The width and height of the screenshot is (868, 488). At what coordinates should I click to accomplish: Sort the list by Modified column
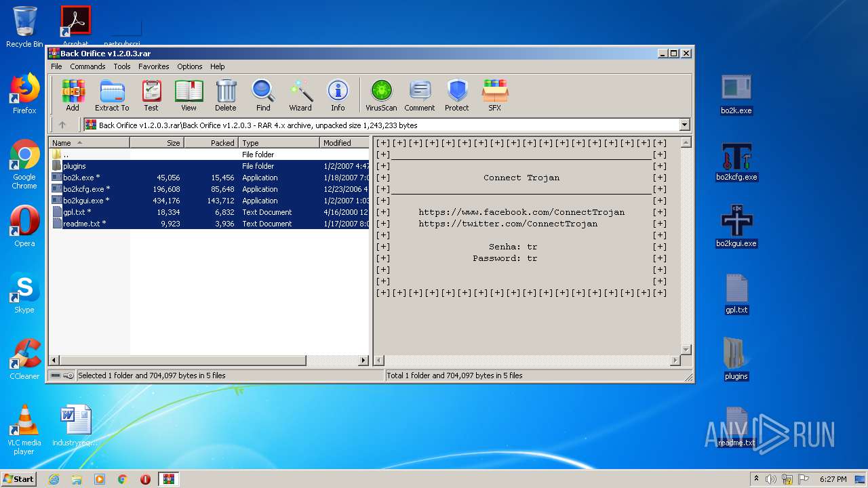coord(344,142)
